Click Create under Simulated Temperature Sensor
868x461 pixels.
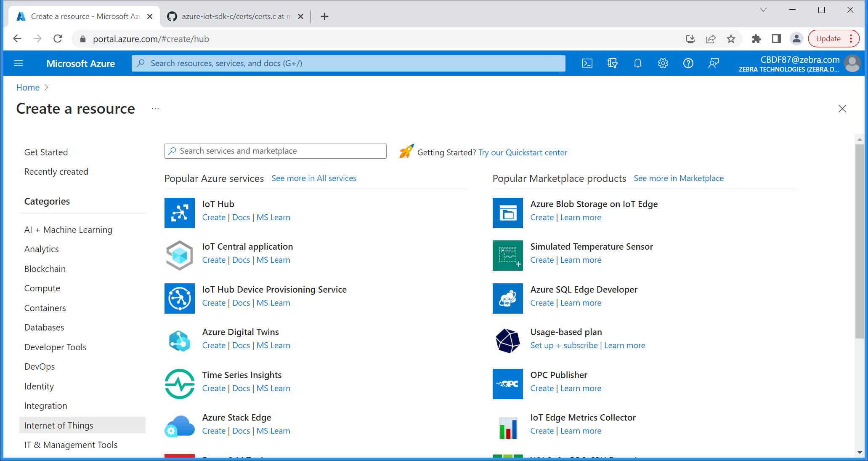[x=542, y=260]
